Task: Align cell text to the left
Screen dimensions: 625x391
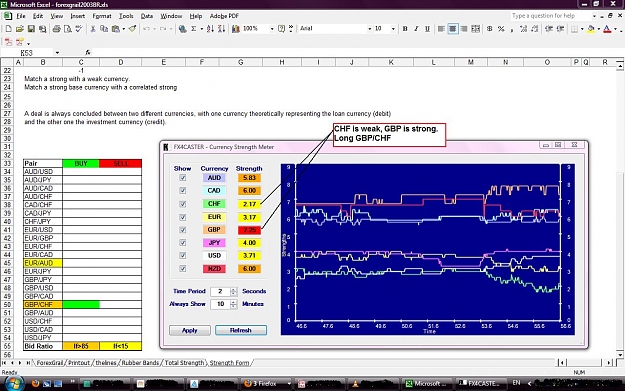Action: (x=441, y=29)
